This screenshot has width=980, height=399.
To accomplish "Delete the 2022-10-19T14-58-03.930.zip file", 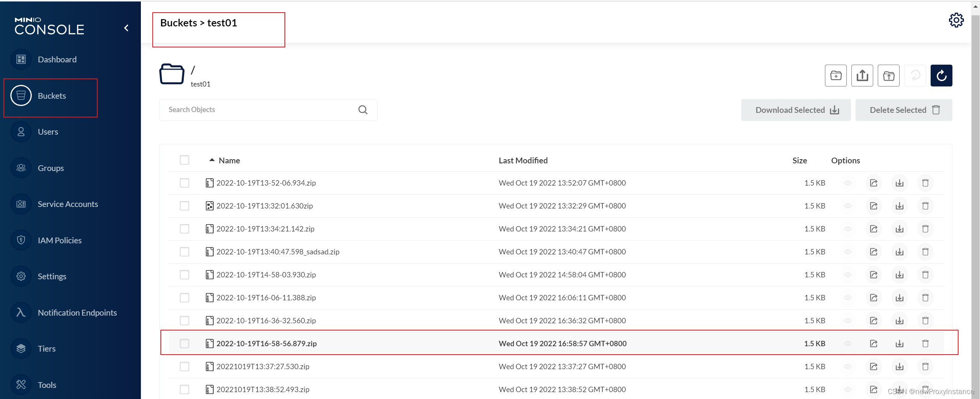I will tap(925, 275).
